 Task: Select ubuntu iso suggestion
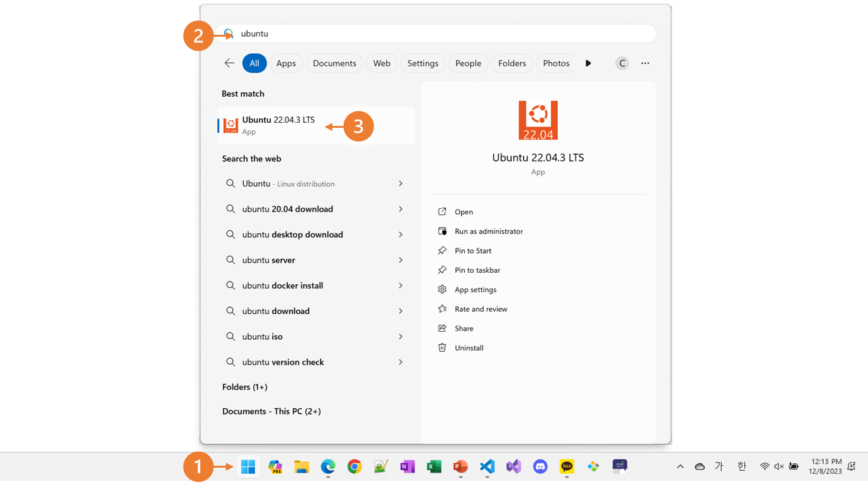[x=316, y=337]
